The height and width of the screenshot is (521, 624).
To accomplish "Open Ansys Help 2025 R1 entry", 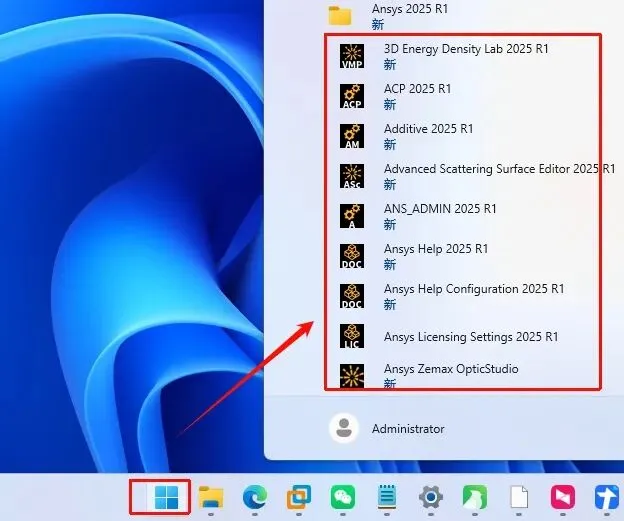I will tap(436, 249).
